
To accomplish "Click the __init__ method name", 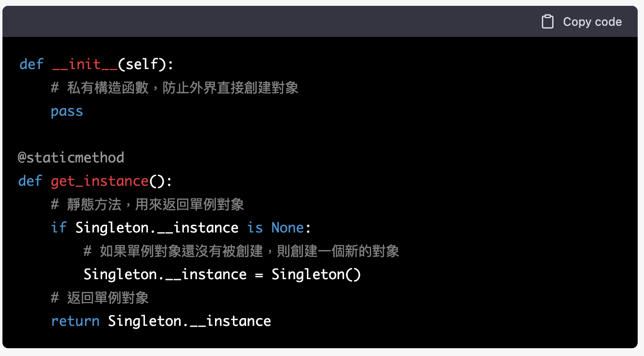I will [x=85, y=64].
